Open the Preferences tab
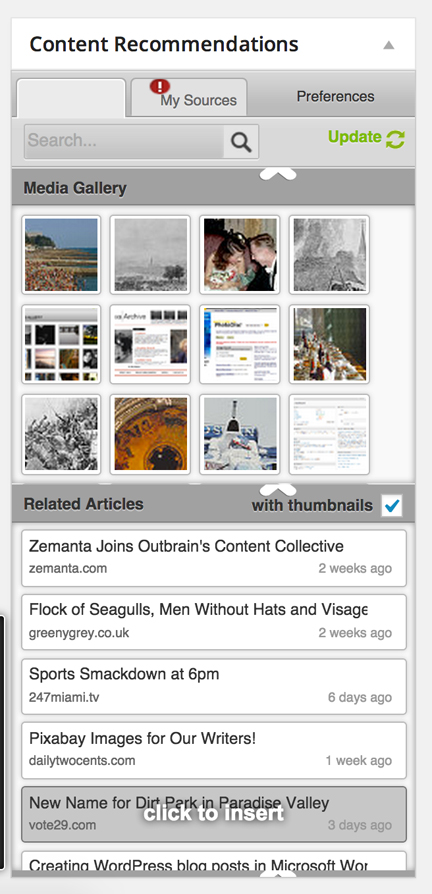 coord(336,96)
